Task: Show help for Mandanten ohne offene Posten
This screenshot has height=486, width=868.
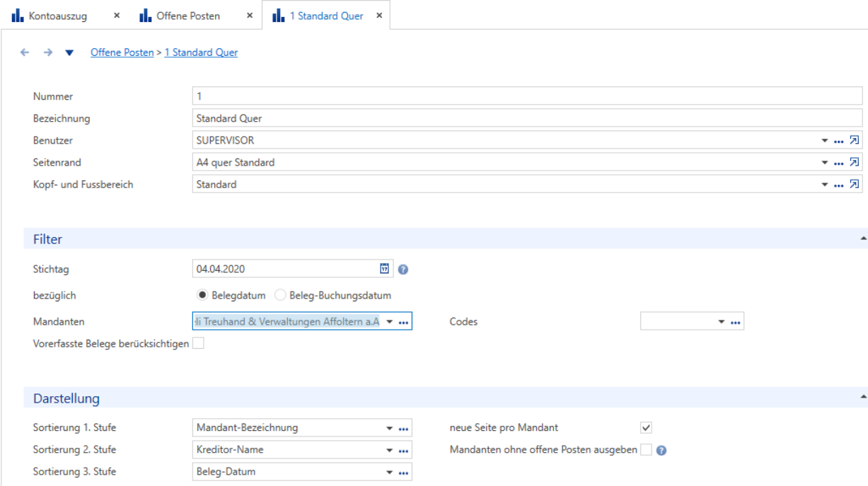Action: [x=661, y=450]
